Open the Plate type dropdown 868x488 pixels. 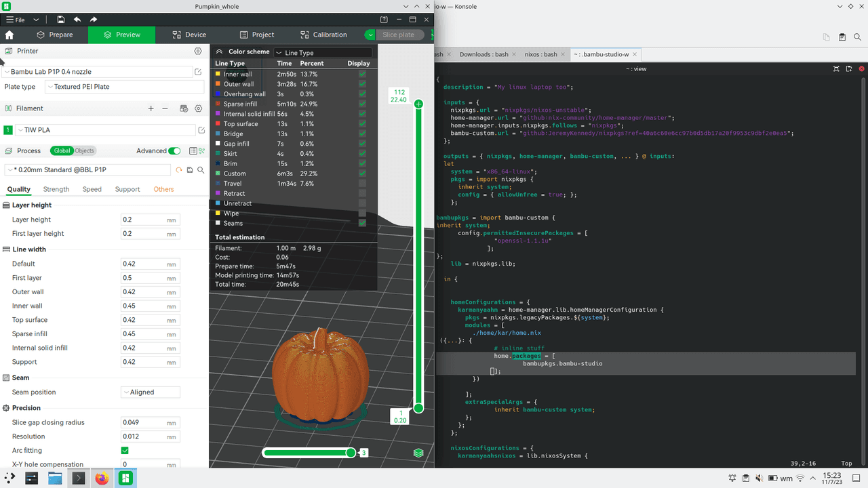[124, 87]
